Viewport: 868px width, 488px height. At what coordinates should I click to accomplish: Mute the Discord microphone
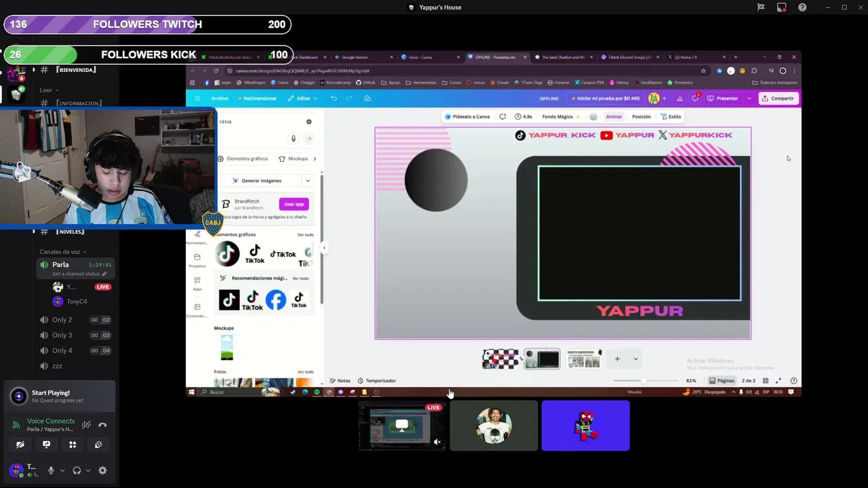(x=51, y=470)
